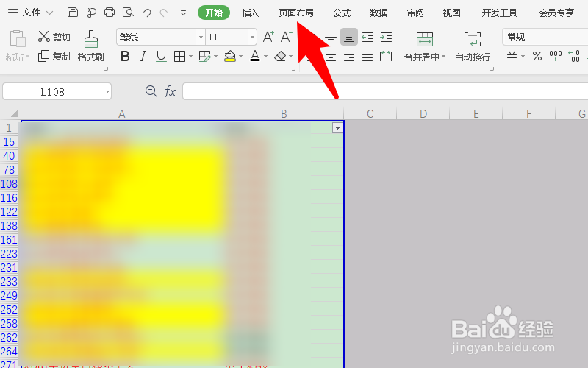
Task: Open the 视图 tab
Action: point(452,13)
